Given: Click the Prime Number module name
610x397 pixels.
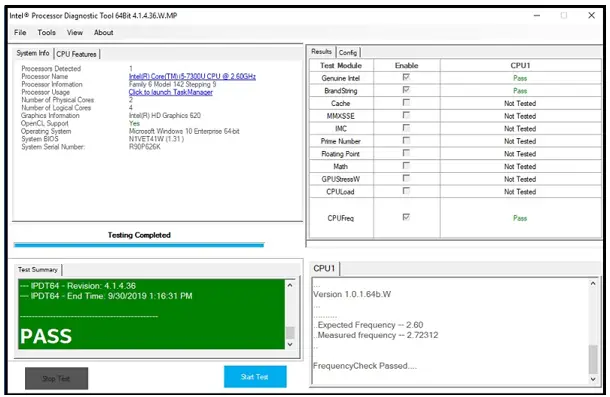Looking at the screenshot, I should (x=341, y=141).
